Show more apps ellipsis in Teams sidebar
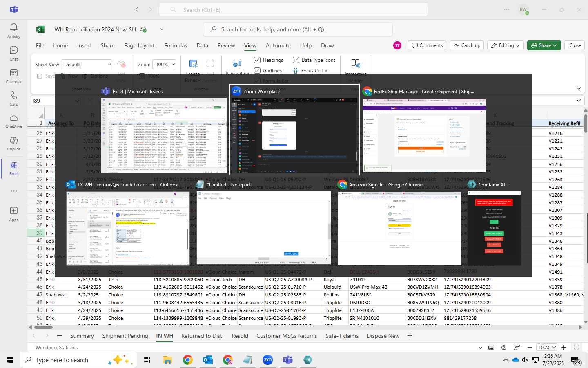The height and width of the screenshot is (368, 588). click(x=13, y=191)
